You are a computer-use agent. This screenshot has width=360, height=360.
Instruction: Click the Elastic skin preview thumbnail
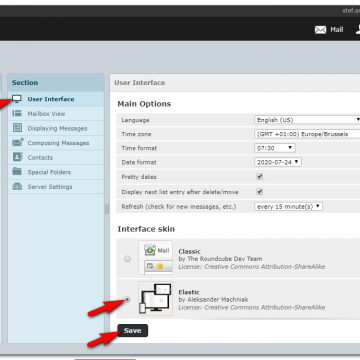tap(156, 299)
